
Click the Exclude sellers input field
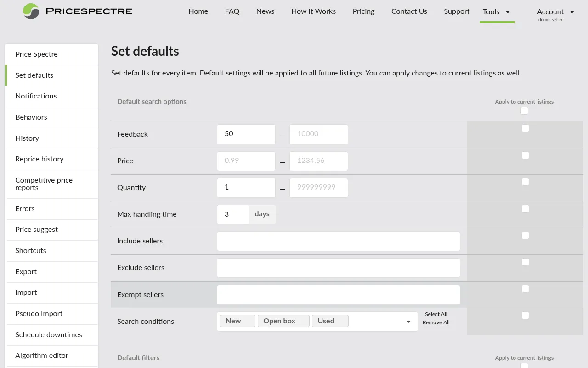[x=338, y=268]
